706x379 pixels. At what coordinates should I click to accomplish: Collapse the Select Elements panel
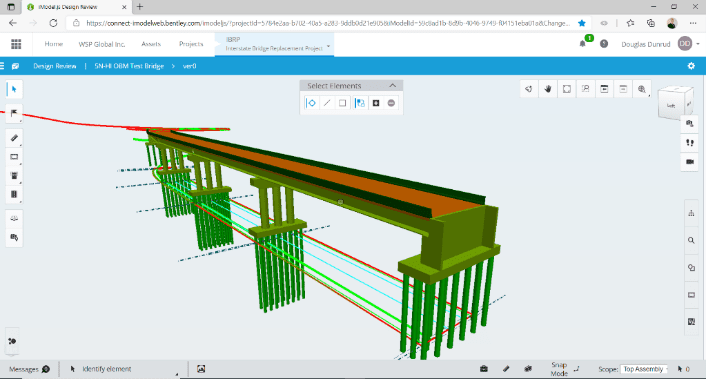(x=393, y=86)
